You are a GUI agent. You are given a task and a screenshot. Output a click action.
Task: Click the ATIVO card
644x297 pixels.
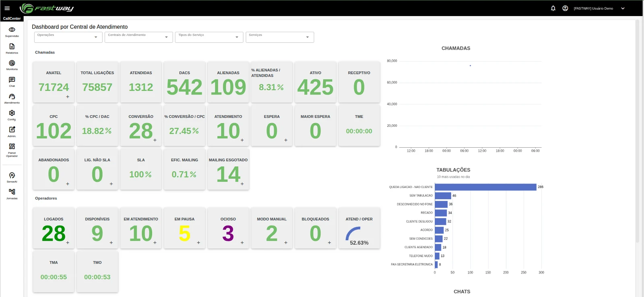[x=316, y=82]
